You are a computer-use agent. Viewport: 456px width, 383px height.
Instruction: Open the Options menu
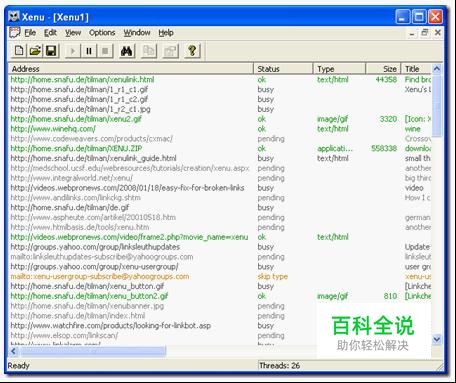pos(102,33)
